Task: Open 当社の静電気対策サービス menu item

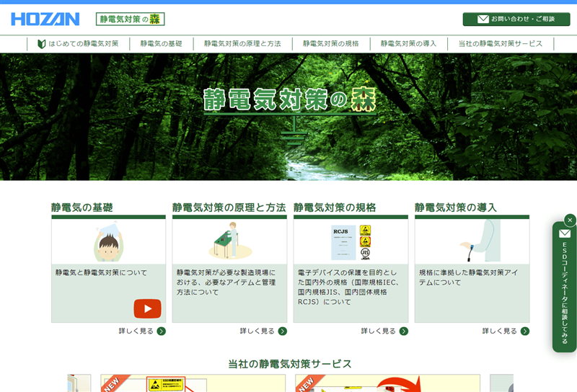Action: click(x=500, y=44)
